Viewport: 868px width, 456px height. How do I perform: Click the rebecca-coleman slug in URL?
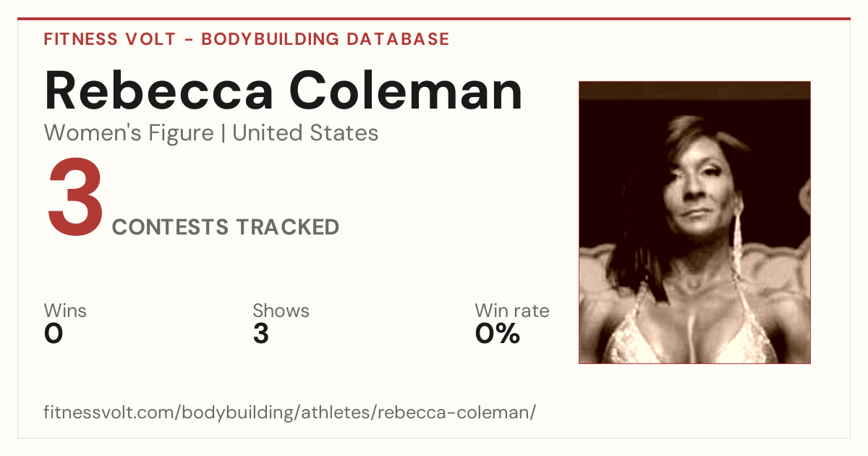[x=454, y=413]
